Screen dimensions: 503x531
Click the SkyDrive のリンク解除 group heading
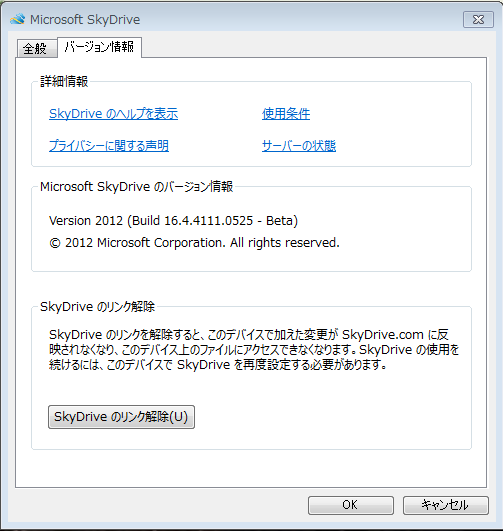[98, 307]
